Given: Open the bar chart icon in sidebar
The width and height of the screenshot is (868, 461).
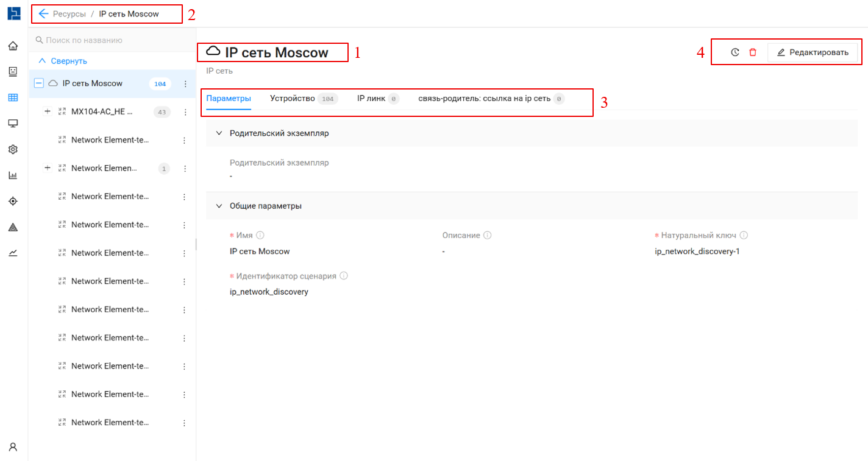Looking at the screenshot, I should [13, 175].
